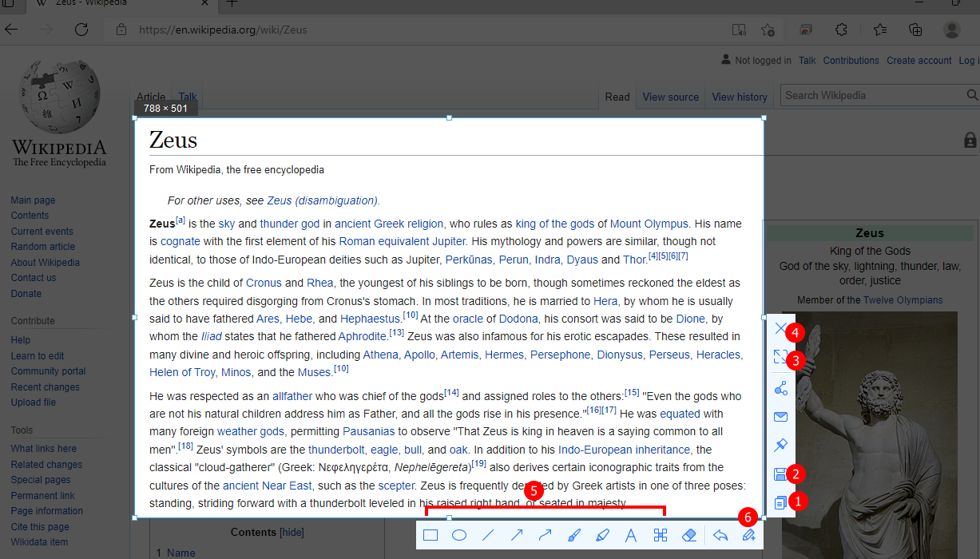Open the Current events link

42,232
